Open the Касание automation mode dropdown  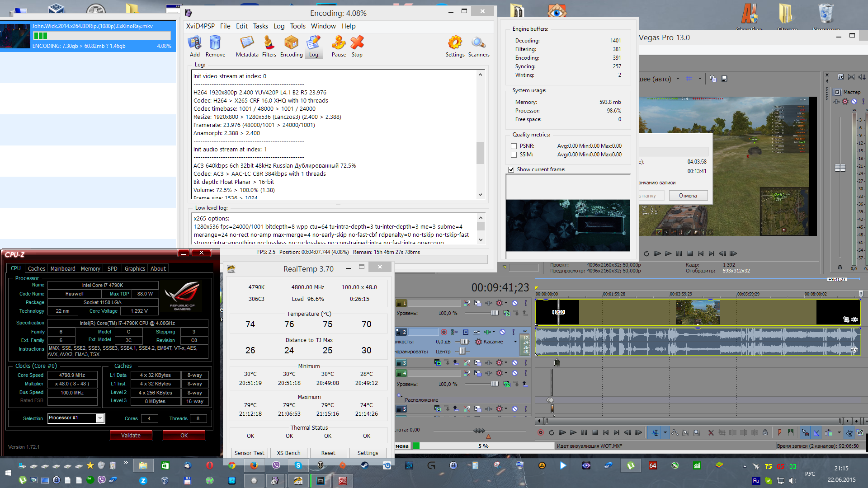(x=515, y=342)
